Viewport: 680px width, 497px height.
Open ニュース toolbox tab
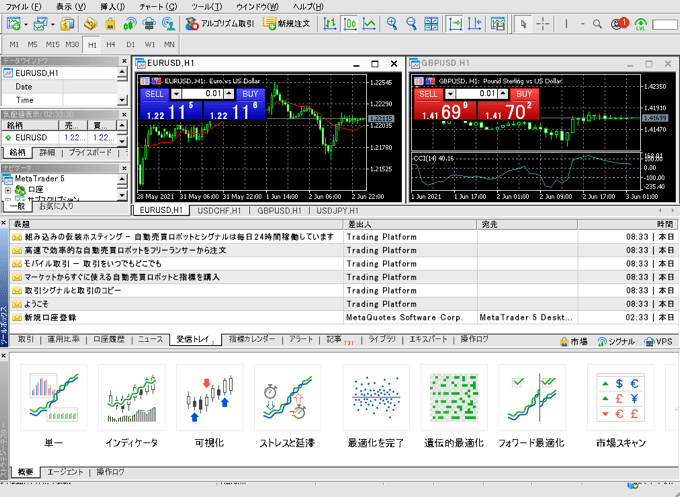pos(150,339)
